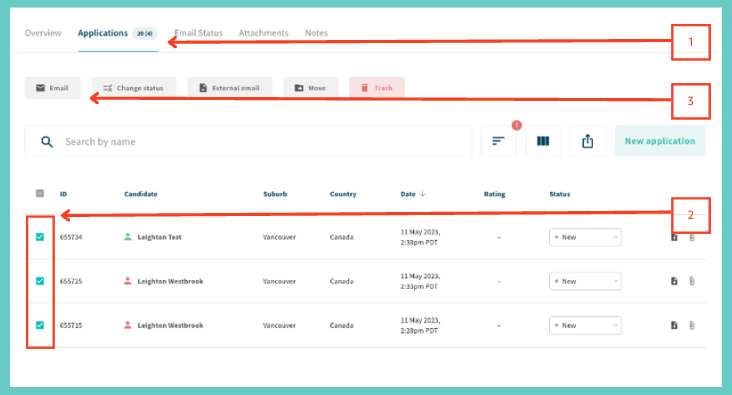Sort by the Suburb column header
Viewport: 732px width, 395px height.
click(x=275, y=194)
